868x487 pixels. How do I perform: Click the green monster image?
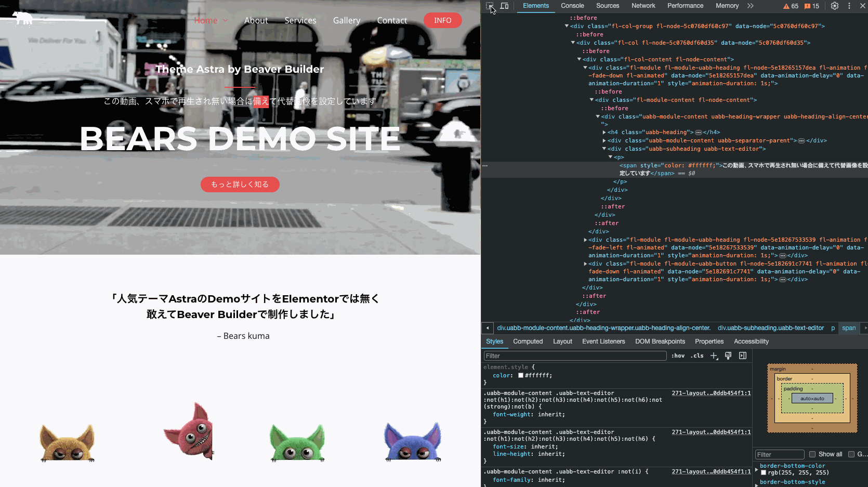(297, 442)
